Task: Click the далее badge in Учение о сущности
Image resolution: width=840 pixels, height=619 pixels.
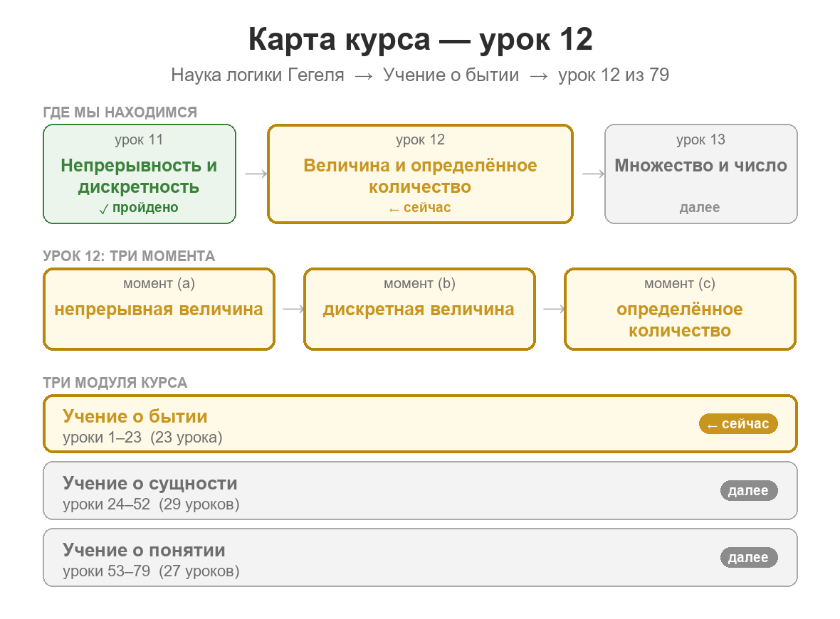Action: point(748,490)
